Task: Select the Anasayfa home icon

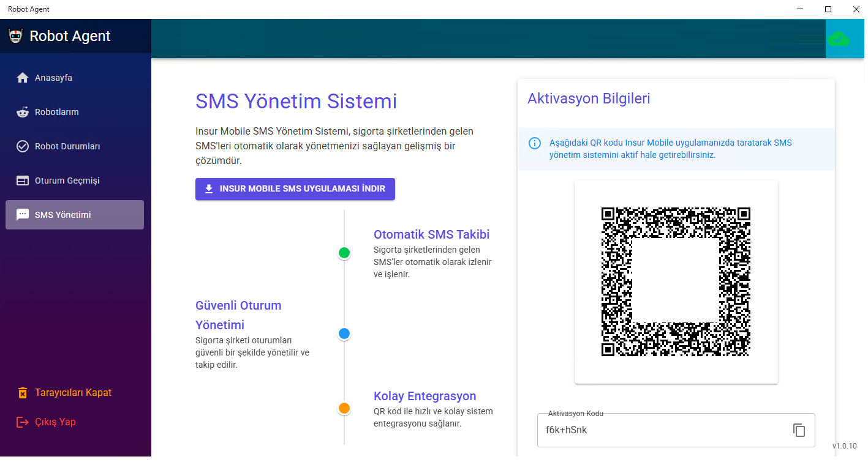Action: 23,77
